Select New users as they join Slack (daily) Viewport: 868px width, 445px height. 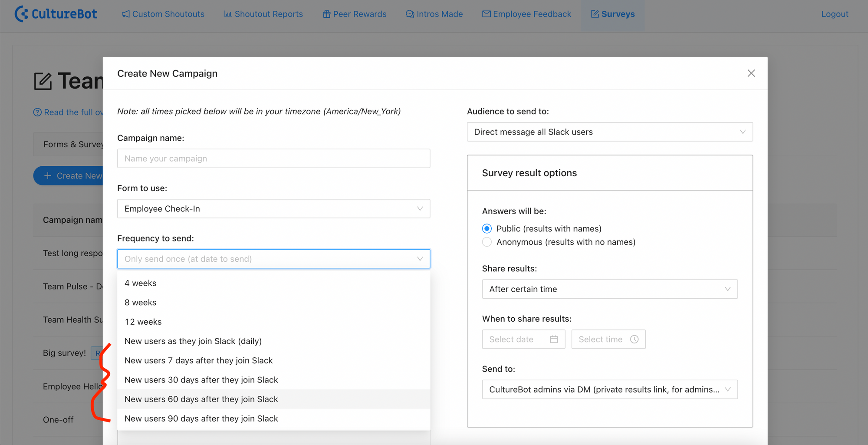(x=273, y=341)
